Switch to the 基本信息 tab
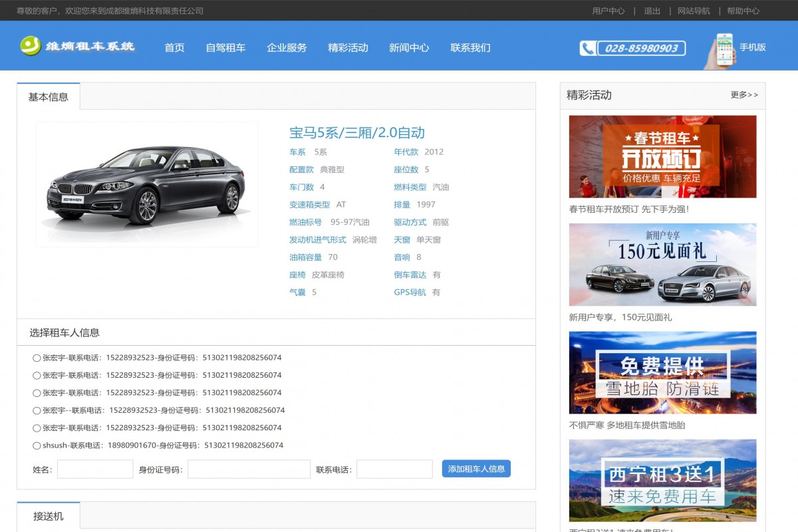 [x=48, y=95]
